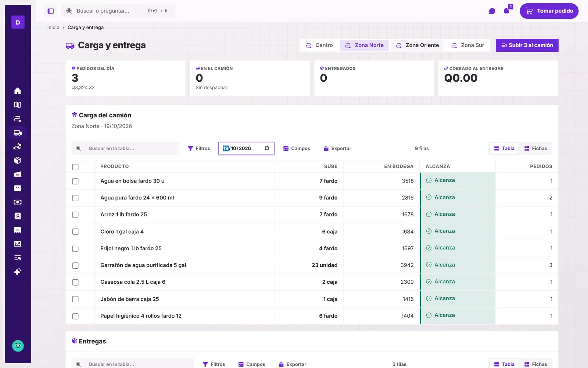The height and width of the screenshot is (368, 588).
Task: Click the user avatar at sidebar bottom
Action: [18, 346]
